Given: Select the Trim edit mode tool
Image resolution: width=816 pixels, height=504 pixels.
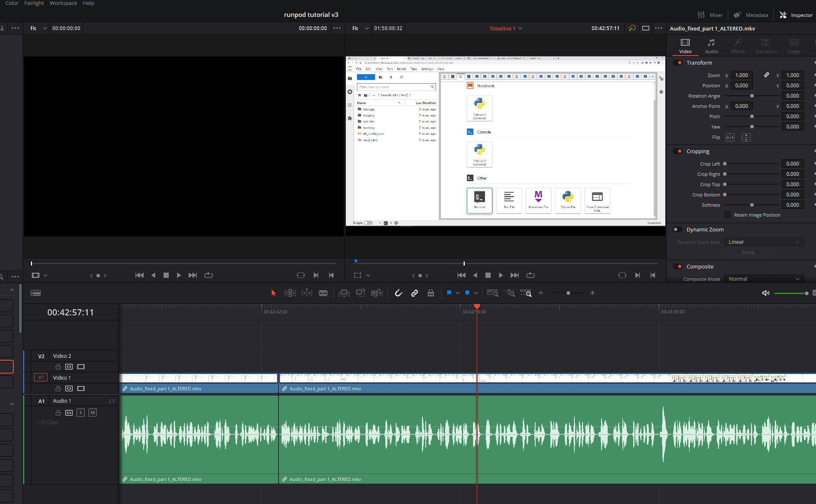Looking at the screenshot, I should pyautogui.click(x=290, y=293).
